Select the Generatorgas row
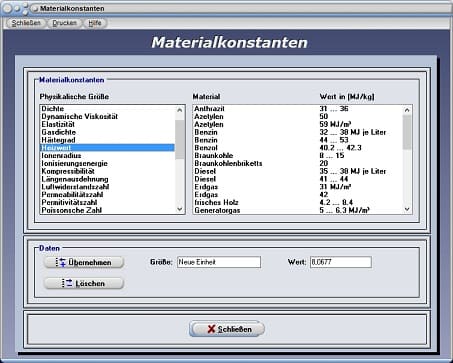This screenshot has width=453, height=363. (x=298, y=210)
